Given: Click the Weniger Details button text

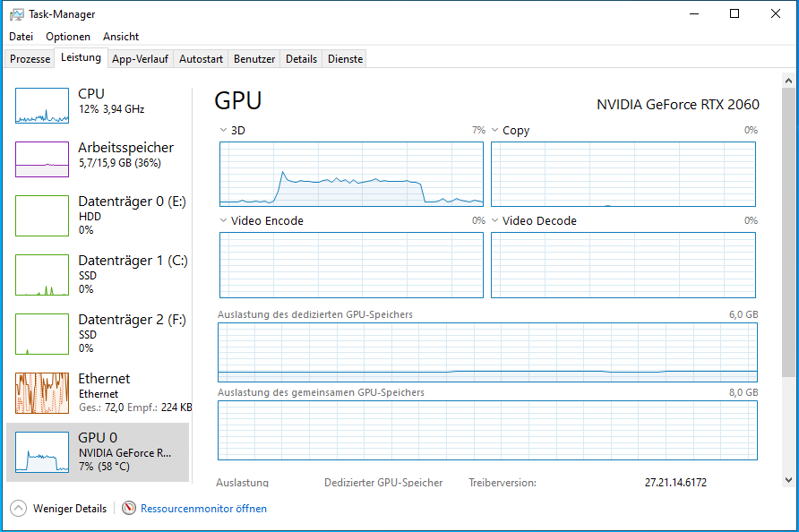Looking at the screenshot, I should tap(70, 508).
